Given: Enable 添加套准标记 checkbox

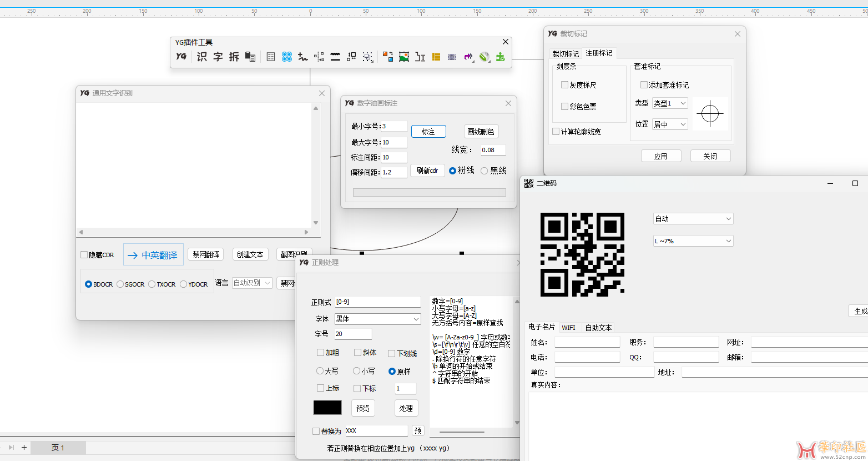Looking at the screenshot, I should 644,85.
